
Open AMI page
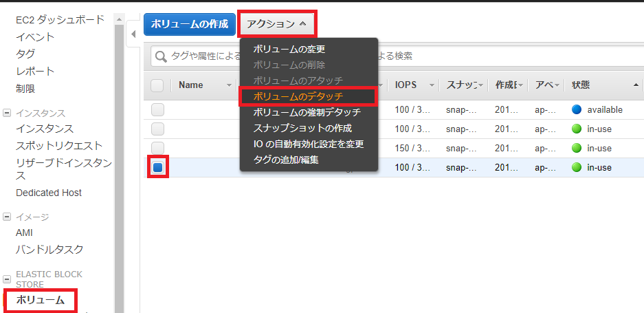coord(24,233)
